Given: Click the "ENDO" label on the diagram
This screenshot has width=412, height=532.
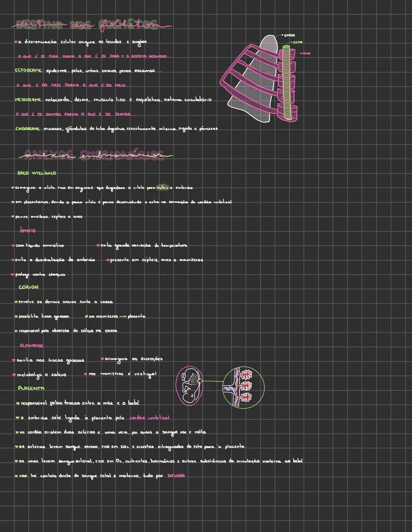Looking at the screenshot, I should [290, 35].
